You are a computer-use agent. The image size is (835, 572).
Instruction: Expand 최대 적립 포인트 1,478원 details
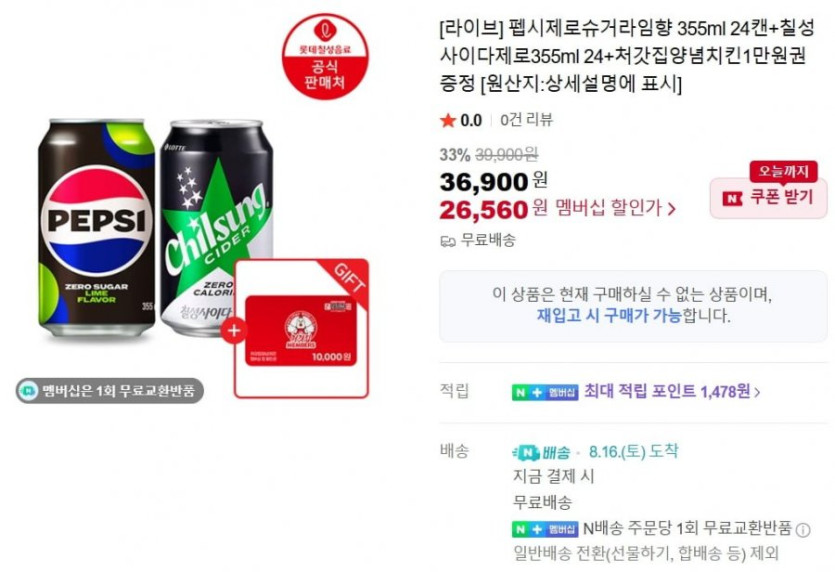click(672, 392)
